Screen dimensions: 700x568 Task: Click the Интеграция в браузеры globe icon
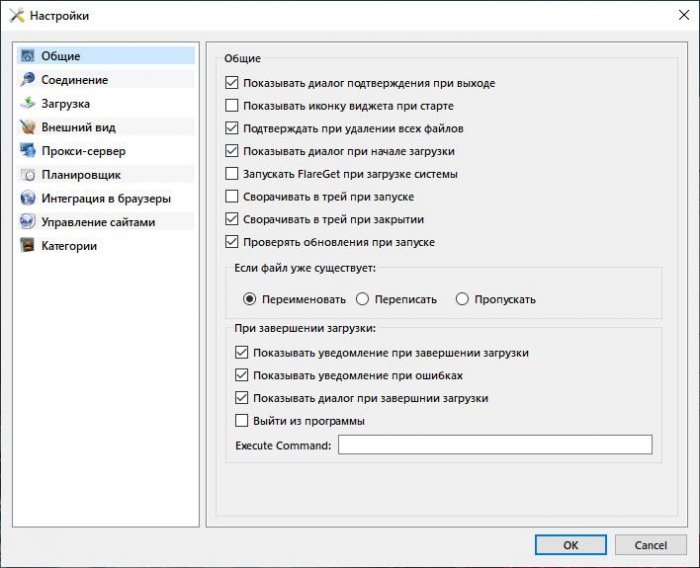(28, 198)
